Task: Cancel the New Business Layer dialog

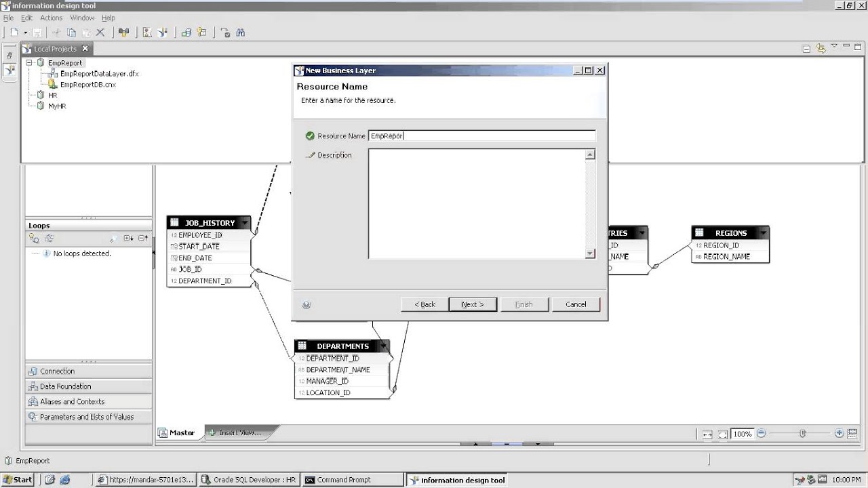Action: pyautogui.click(x=576, y=304)
